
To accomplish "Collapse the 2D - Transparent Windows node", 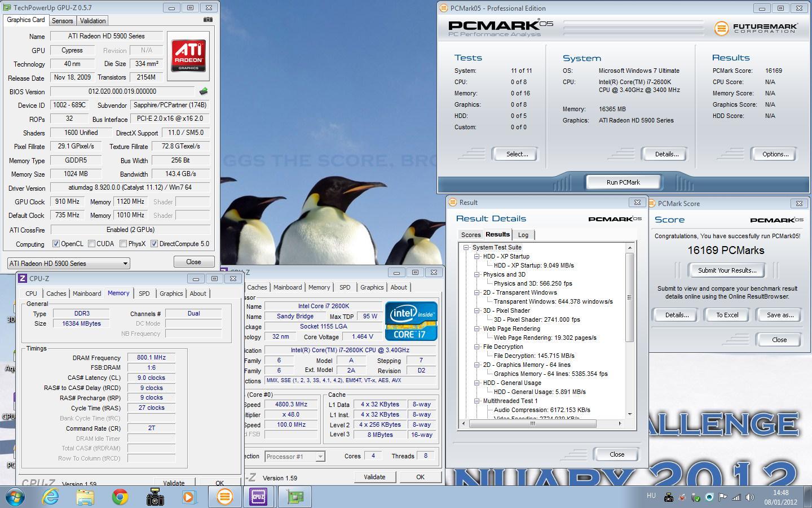I will [477, 292].
